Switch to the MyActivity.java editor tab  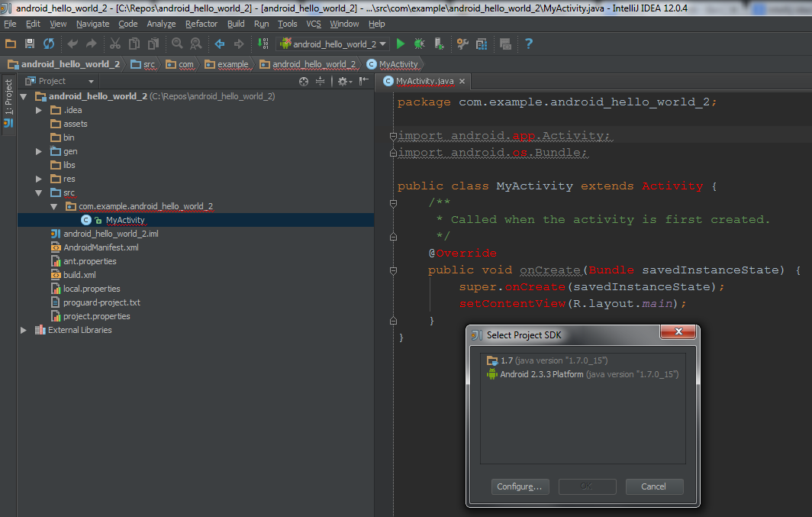click(424, 82)
